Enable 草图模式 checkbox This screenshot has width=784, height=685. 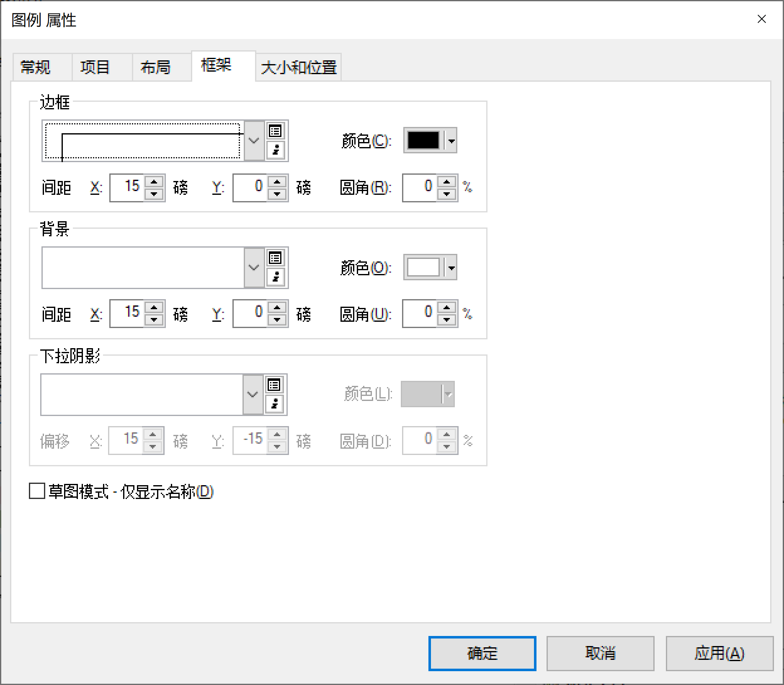(x=37, y=491)
